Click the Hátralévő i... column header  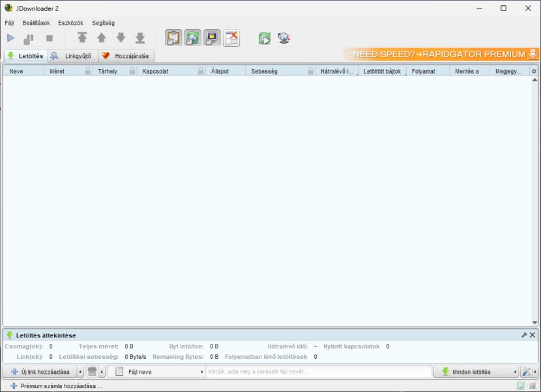(x=337, y=72)
